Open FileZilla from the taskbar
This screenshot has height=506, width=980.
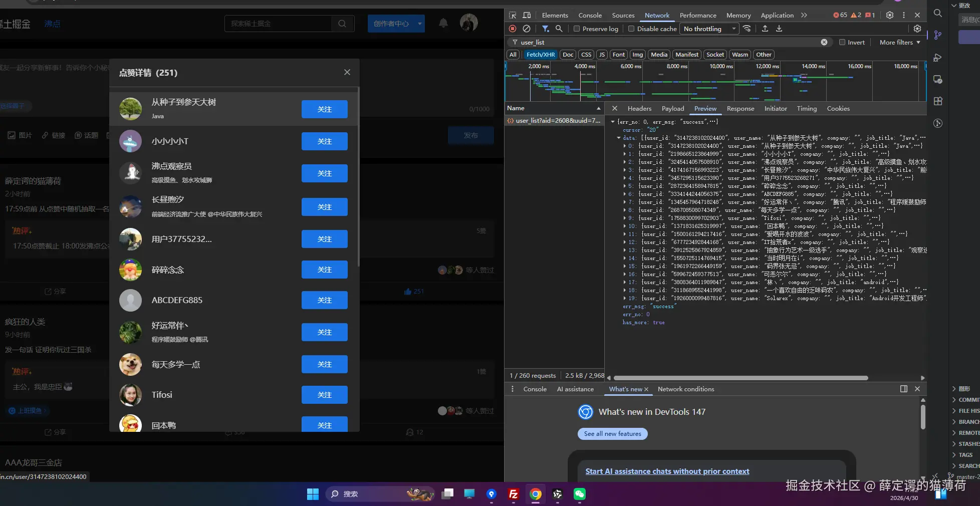[514, 494]
